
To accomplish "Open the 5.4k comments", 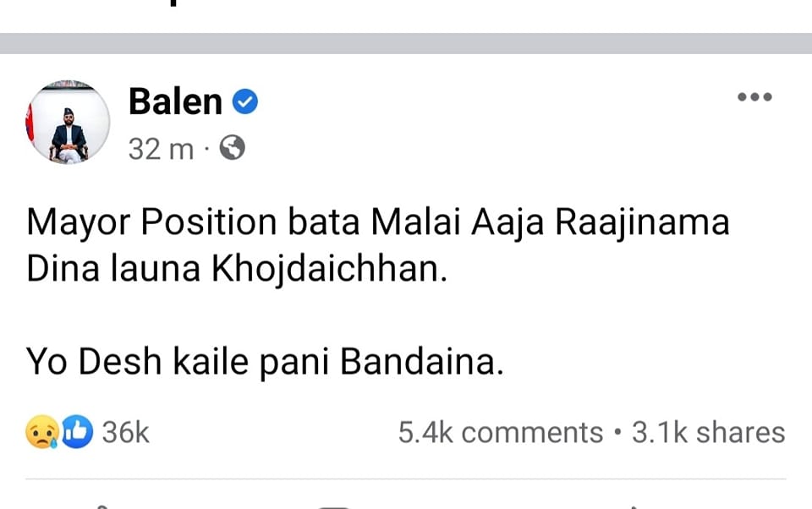I will pyautogui.click(x=500, y=433).
